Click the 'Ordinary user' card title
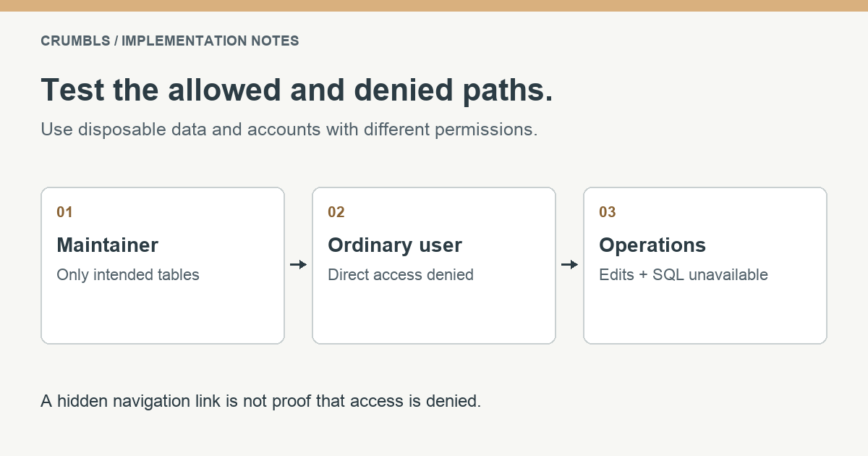 click(x=395, y=245)
